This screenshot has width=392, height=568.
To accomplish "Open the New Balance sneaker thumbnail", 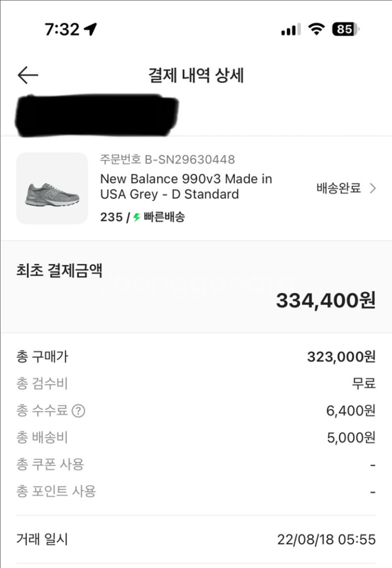I will (52, 189).
